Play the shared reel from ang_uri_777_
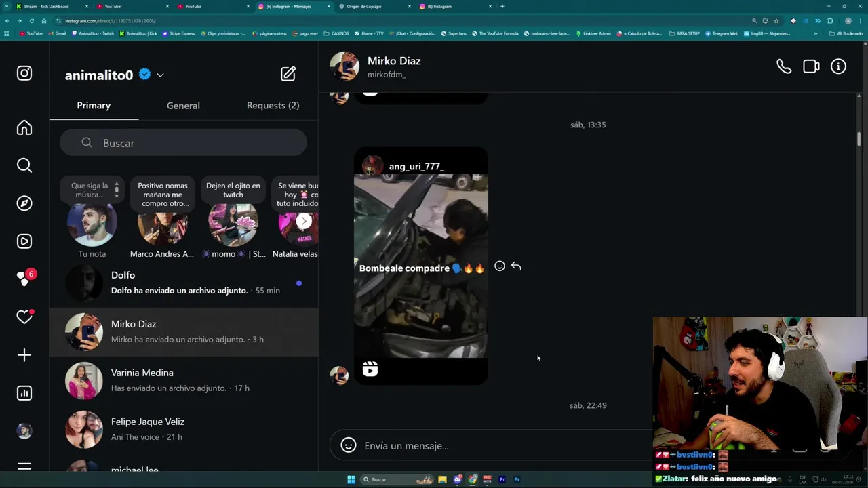The image size is (868, 488). tap(420, 266)
